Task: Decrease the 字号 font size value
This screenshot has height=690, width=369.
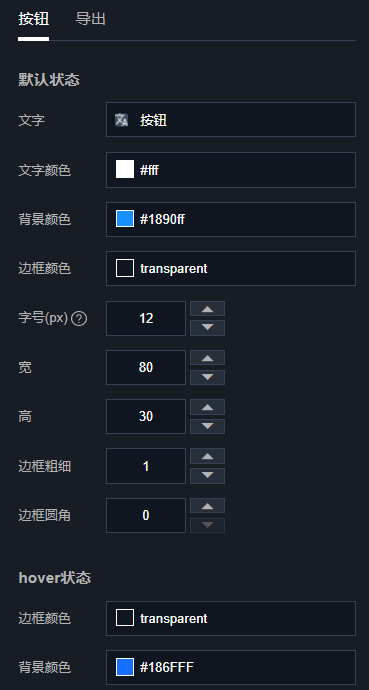Action: coord(208,328)
